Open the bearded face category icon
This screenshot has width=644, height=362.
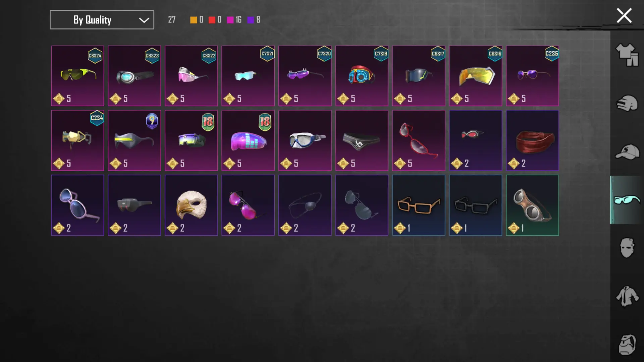[x=627, y=345]
